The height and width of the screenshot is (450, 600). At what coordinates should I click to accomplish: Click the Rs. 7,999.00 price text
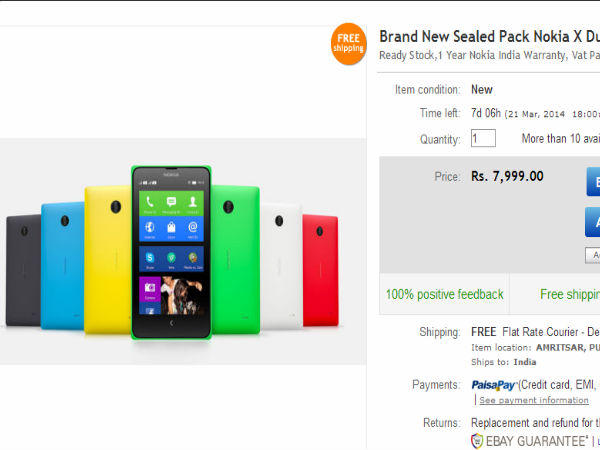507,176
